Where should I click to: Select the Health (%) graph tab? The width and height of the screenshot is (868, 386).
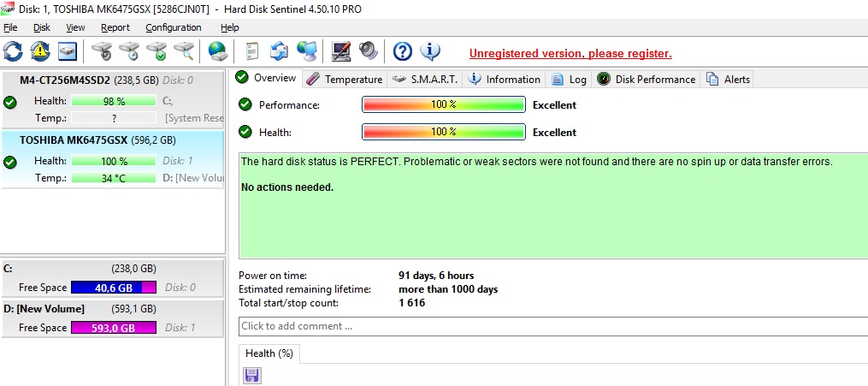(269, 353)
